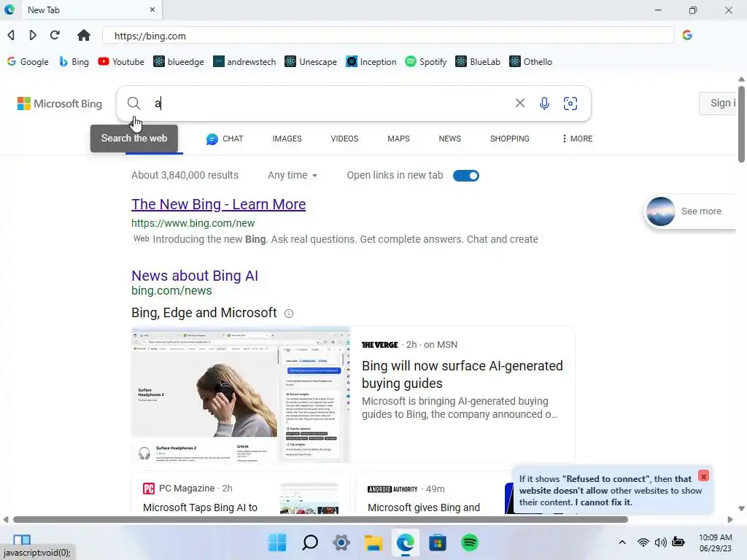Screen dimensions: 747x560
Task: Click the Edge icon in the taskbar
Action: [406, 542]
